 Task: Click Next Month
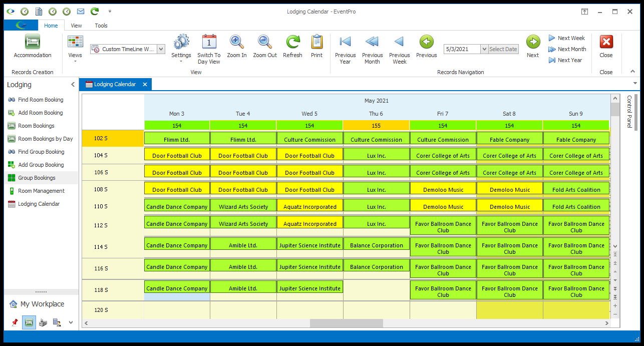567,49
